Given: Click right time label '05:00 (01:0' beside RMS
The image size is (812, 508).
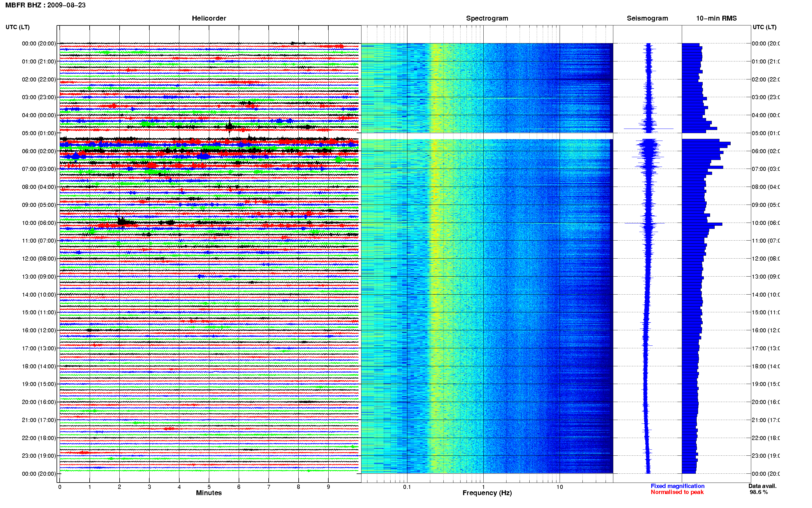Looking at the screenshot, I should click(766, 133).
